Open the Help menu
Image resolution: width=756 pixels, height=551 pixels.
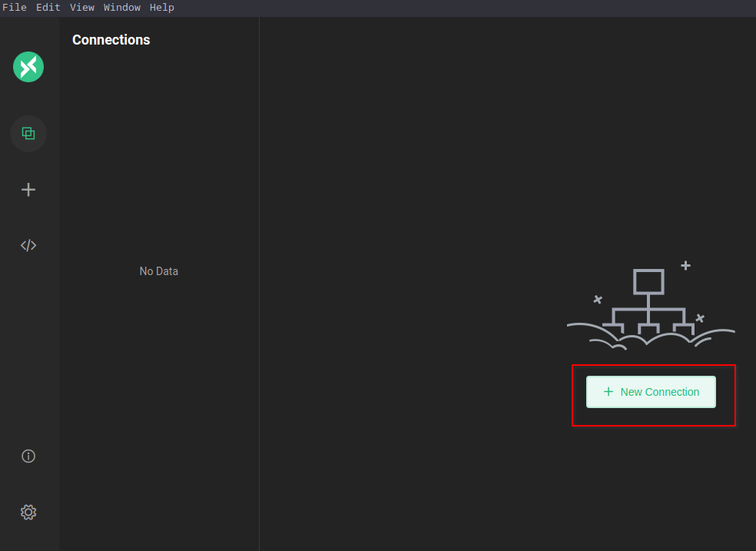(x=161, y=8)
